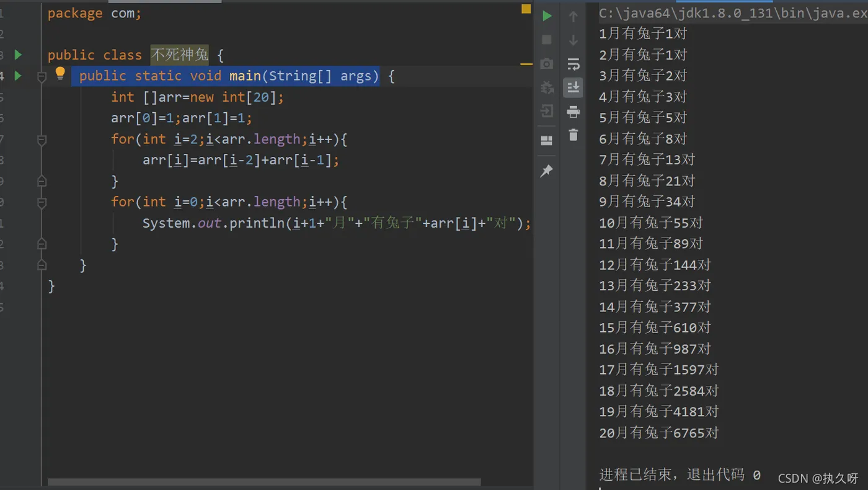Click the bug icon in run toolbar
The image size is (868, 490).
[x=547, y=87]
